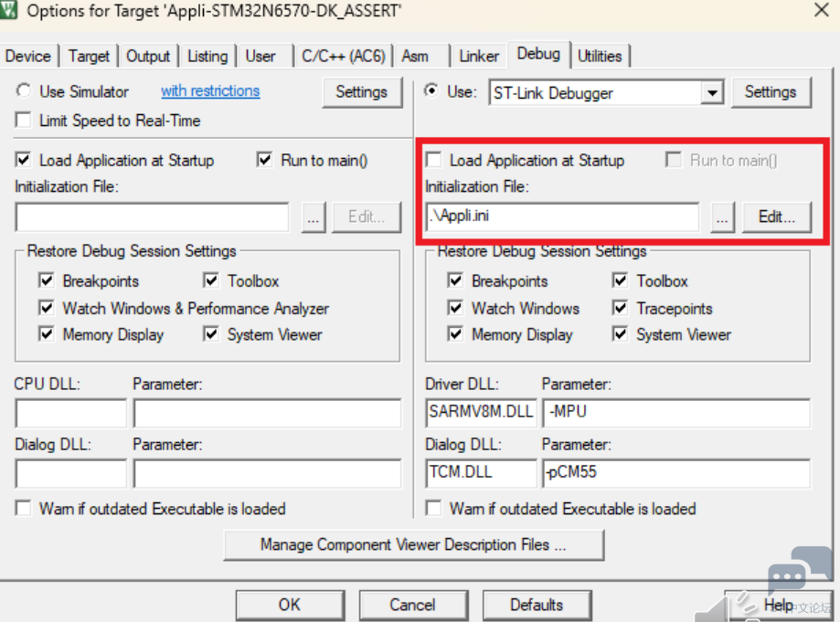Open the C/C++ (AC6) tab
840x622 pixels.
tap(344, 57)
